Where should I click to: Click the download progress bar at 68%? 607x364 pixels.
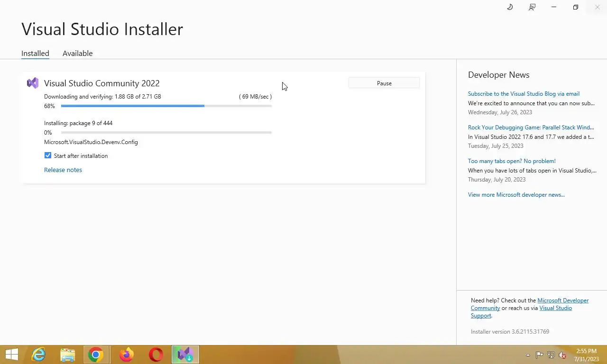(x=166, y=106)
